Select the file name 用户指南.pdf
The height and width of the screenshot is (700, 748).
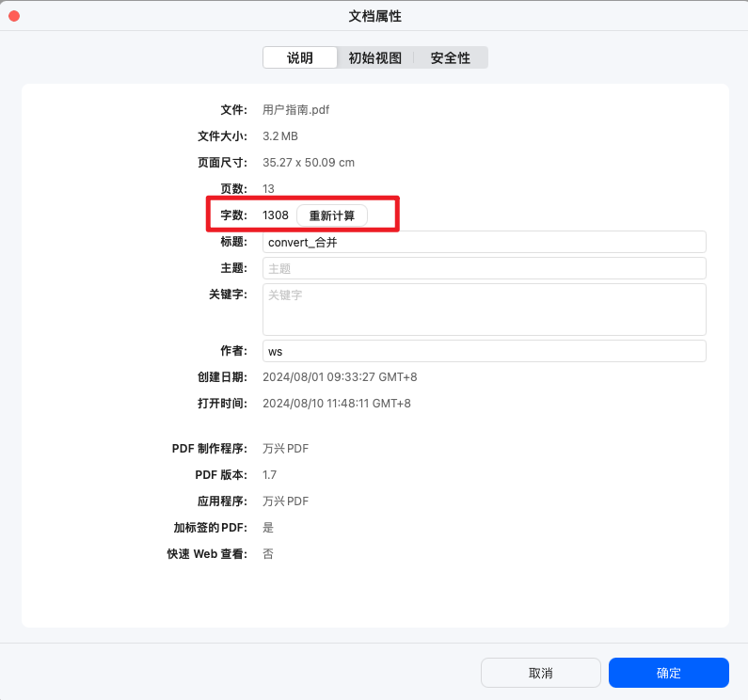click(295, 110)
